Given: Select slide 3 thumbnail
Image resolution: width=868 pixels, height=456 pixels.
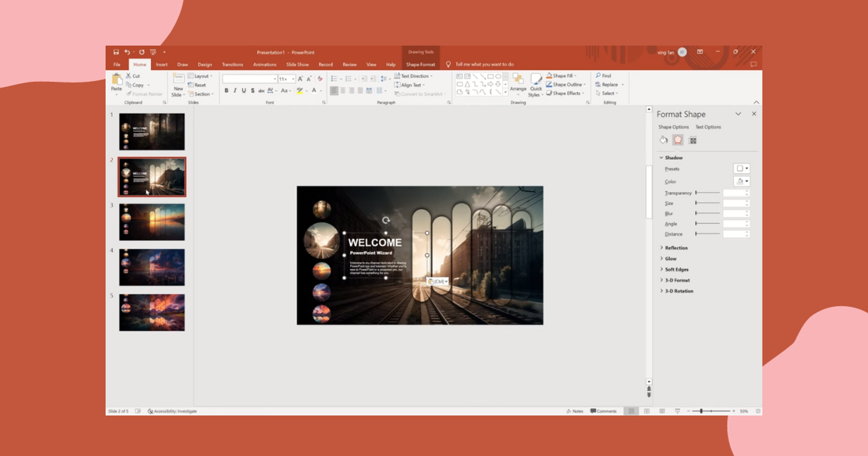Looking at the screenshot, I should coord(152,222).
